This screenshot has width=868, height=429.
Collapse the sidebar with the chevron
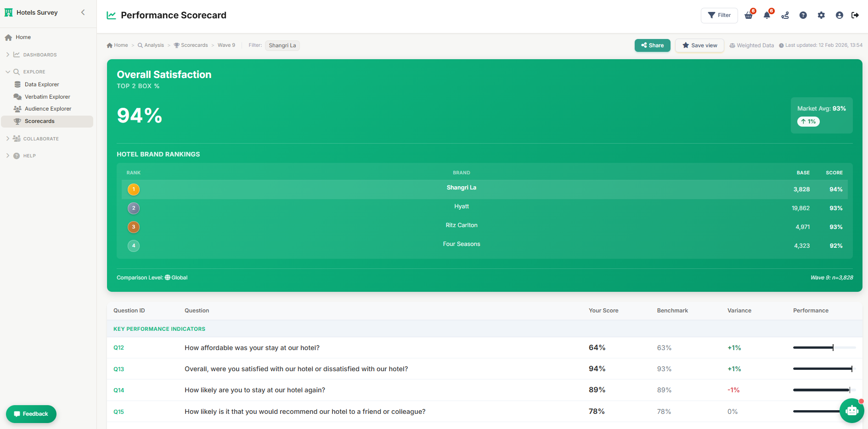coord(83,12)
